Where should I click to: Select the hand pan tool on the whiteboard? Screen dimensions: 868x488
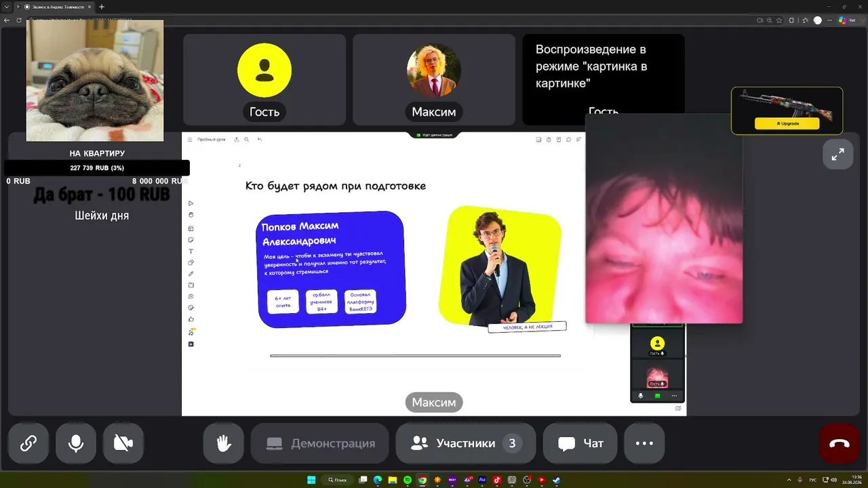(x=191, y=215)
